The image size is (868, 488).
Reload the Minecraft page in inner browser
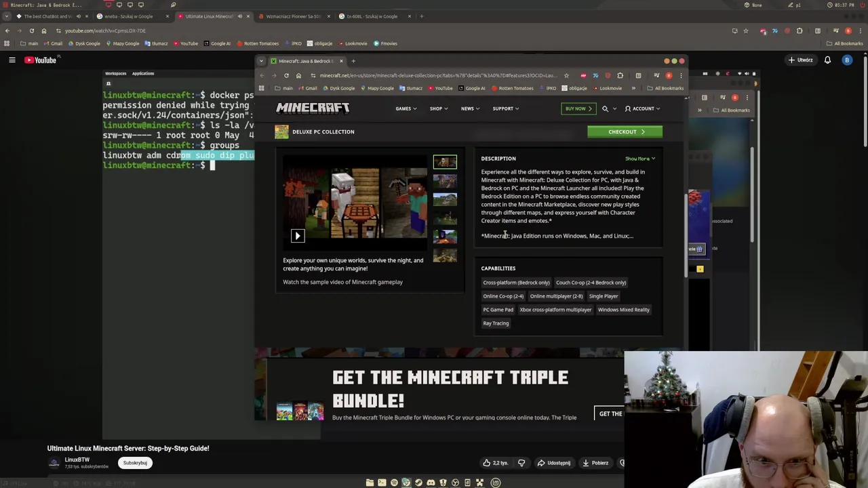tap(286, 75)
